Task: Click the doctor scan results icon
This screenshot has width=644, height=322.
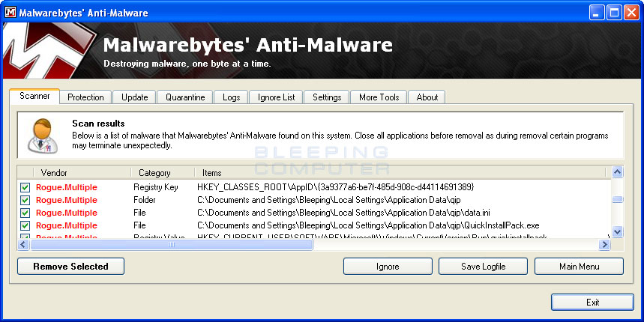Action: (42, 136)
